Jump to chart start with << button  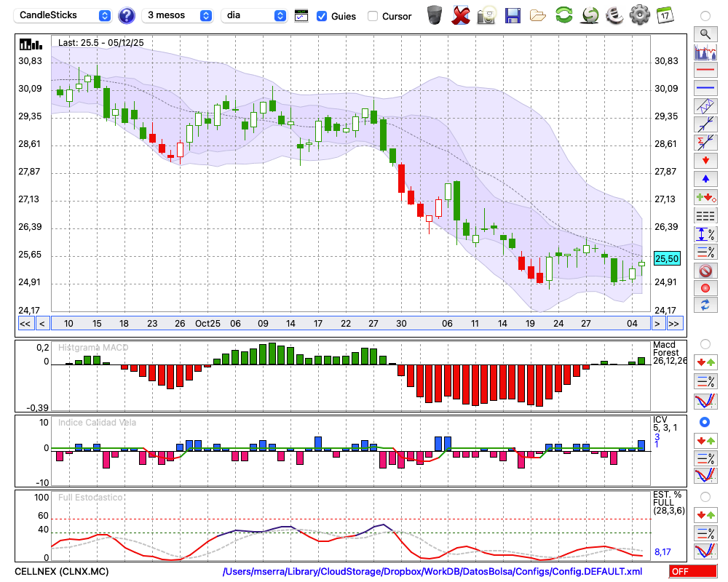click(25, 324)
